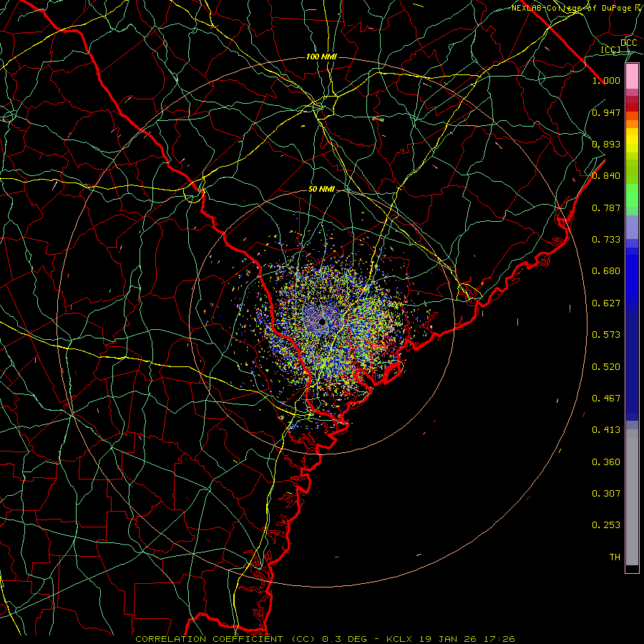Click the 0.680 legend value
This screenshot has height=644, width=644.
pos(606,271)
